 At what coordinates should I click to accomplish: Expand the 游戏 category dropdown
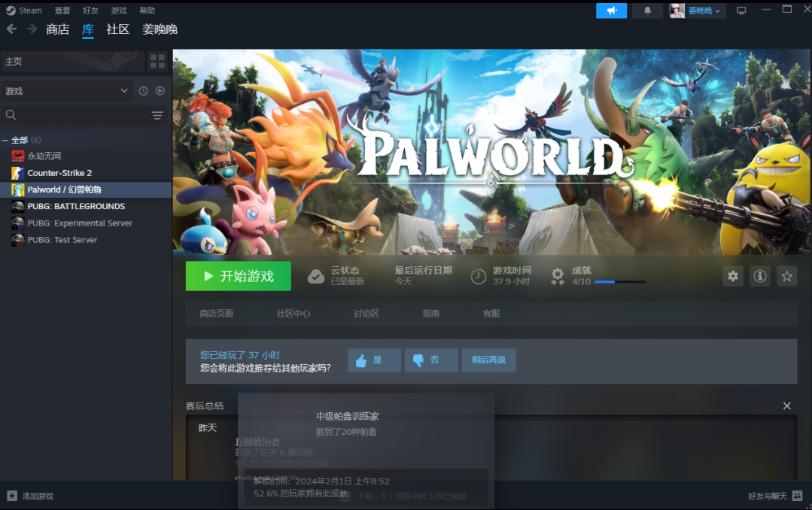coord(124,91)
